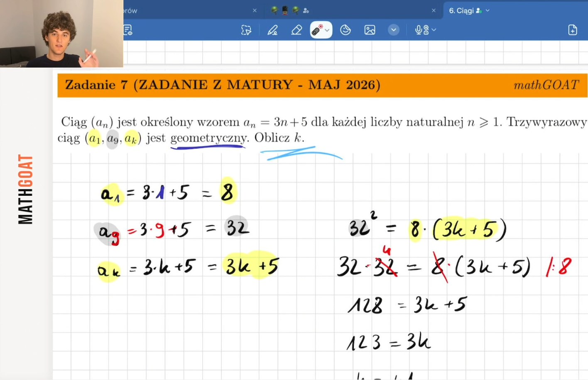Expand the '6. Ciągi' tab dropdown chevron
The width and height of the screenshot is (588, 380).
point(488,10)
